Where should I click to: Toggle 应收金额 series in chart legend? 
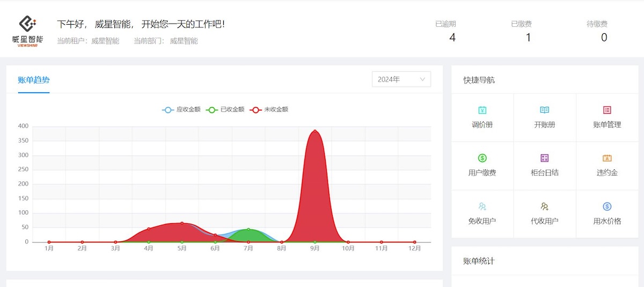click(181, 109)
